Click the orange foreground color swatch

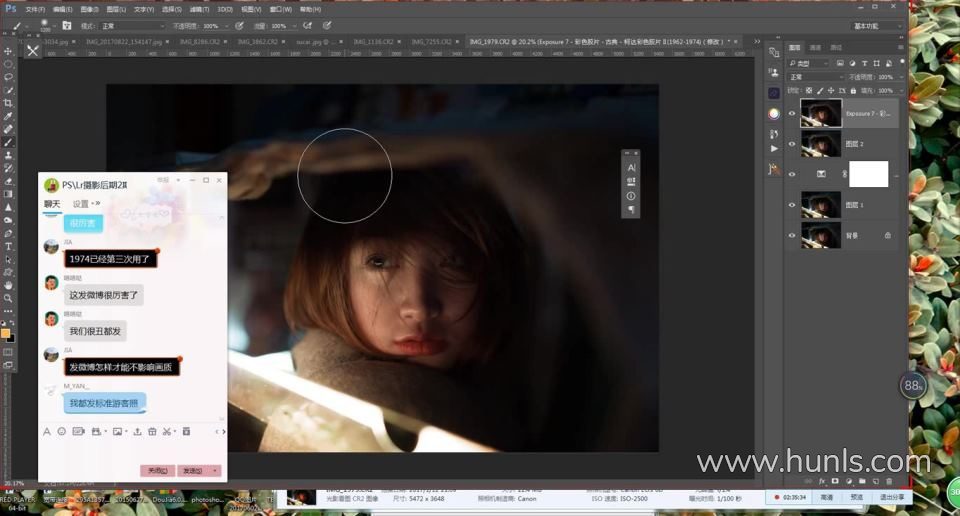click(6, 334)
